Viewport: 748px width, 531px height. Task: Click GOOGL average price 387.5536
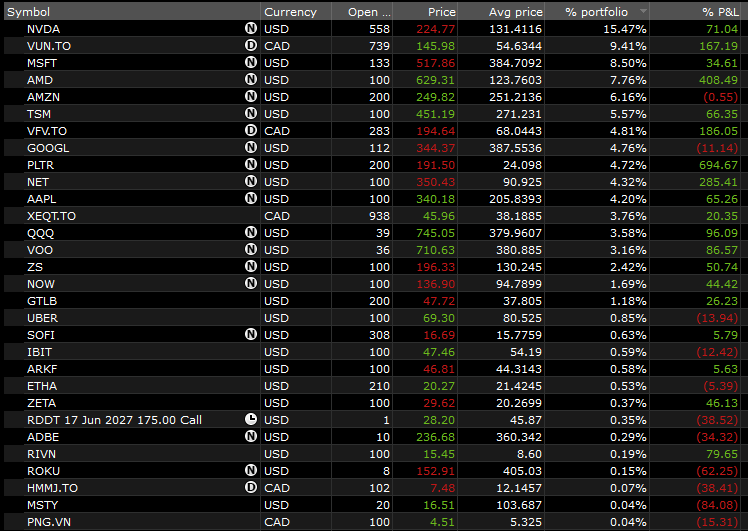(x=516, y=148)
